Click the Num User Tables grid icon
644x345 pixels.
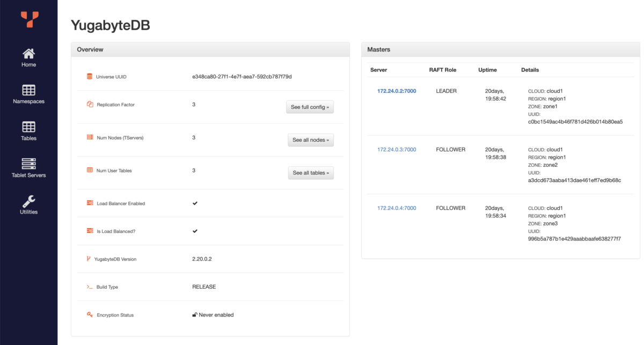pos(89,170)
